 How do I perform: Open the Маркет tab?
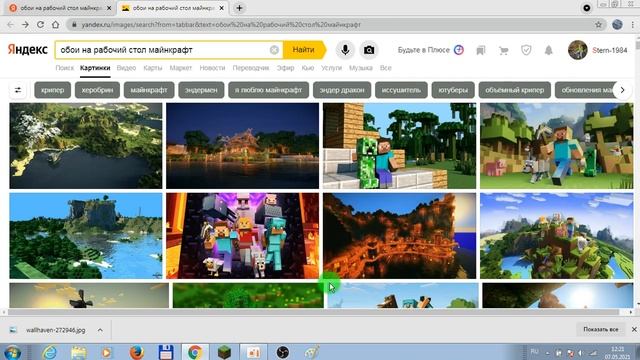pyautogui.click(x=180, y=68)
